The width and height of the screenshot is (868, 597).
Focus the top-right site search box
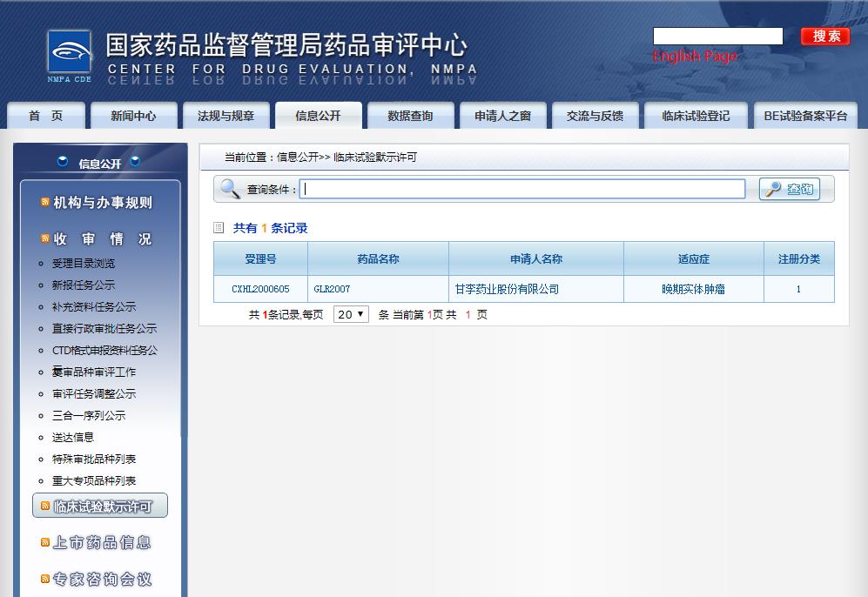[717, 36]
